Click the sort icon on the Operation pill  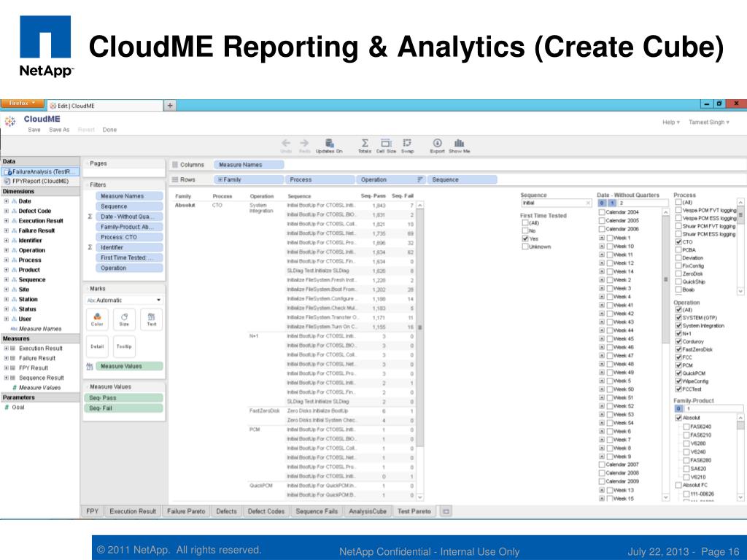(419, 179)
